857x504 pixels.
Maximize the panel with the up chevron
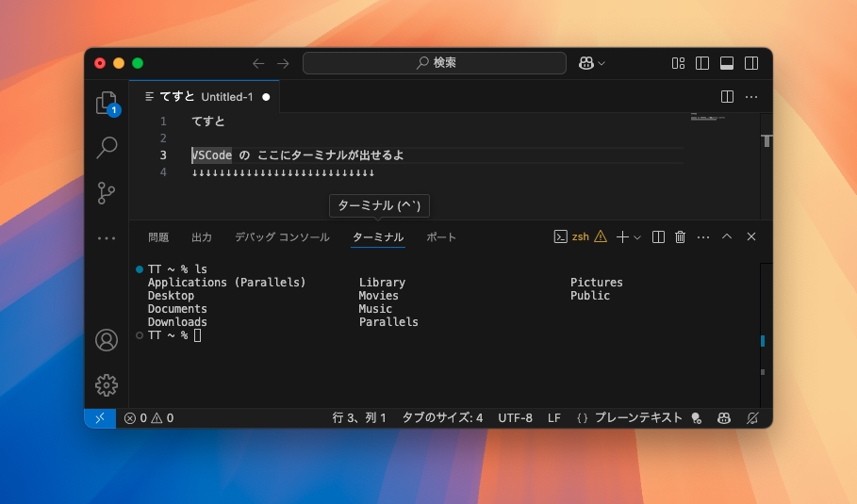(727, 236)
